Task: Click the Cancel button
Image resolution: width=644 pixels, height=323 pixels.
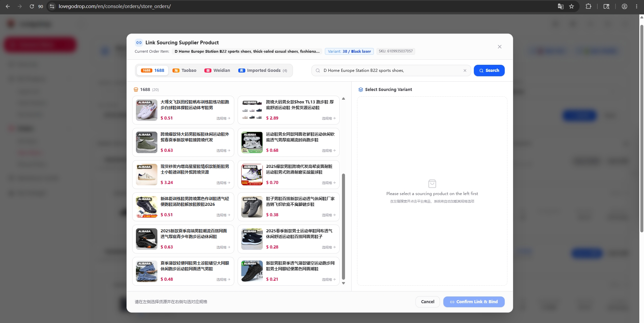Action: (428, 302)
